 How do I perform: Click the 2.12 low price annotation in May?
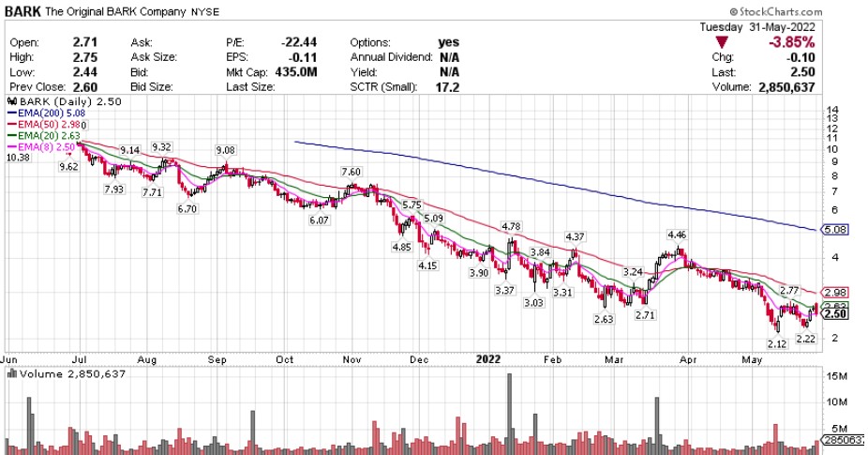coord(777,344)
